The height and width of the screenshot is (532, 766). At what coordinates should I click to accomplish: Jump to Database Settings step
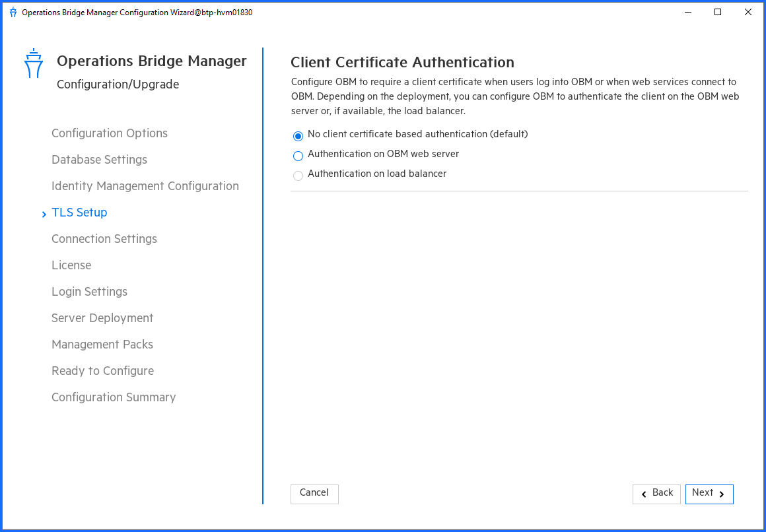pos(99,160)
